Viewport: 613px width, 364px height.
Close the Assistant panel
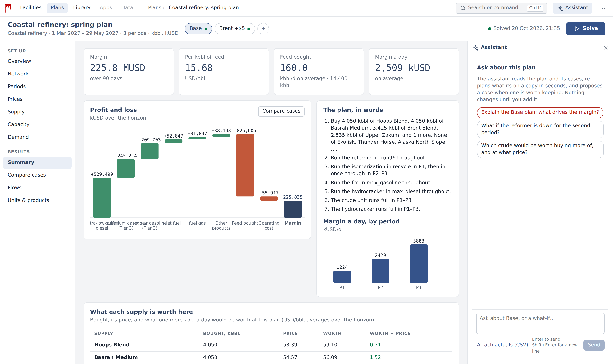tap(605, 48)
